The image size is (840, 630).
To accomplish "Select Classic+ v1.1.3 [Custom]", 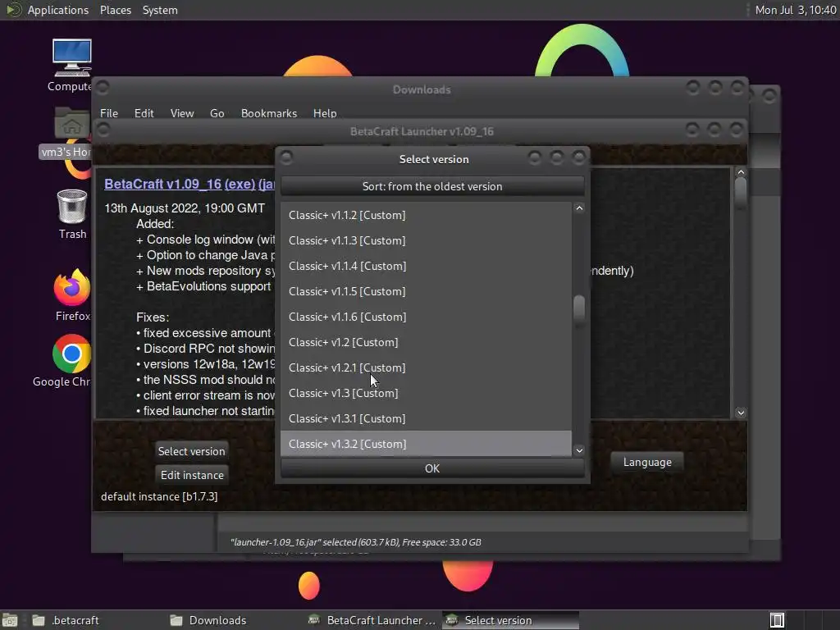I will pos(426,240).
